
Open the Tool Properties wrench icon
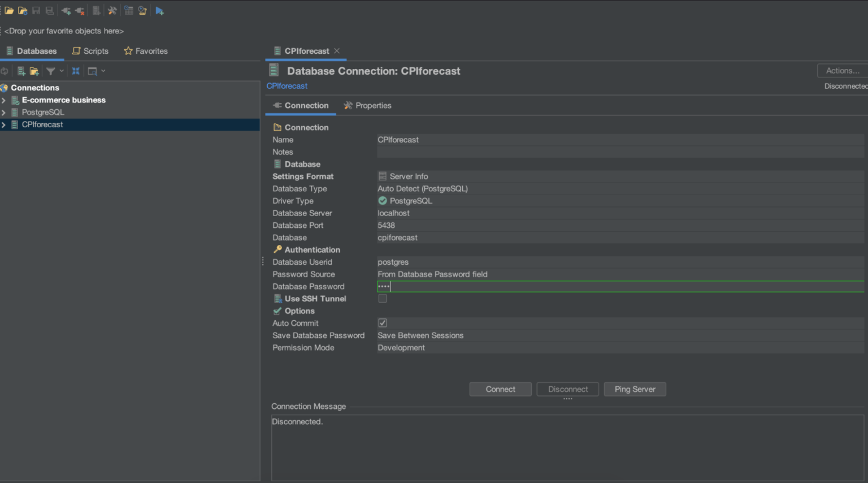[113, 10]
